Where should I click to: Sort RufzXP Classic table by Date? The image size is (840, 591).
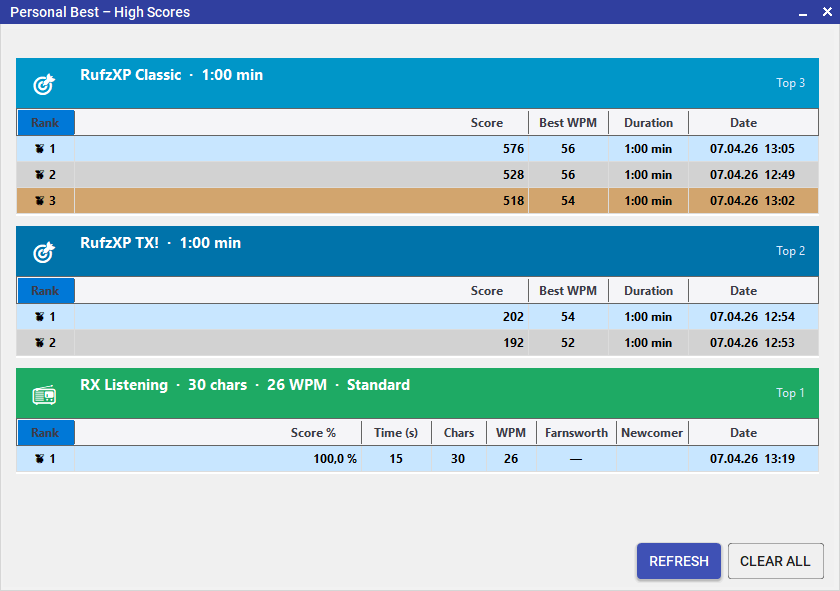753,123
